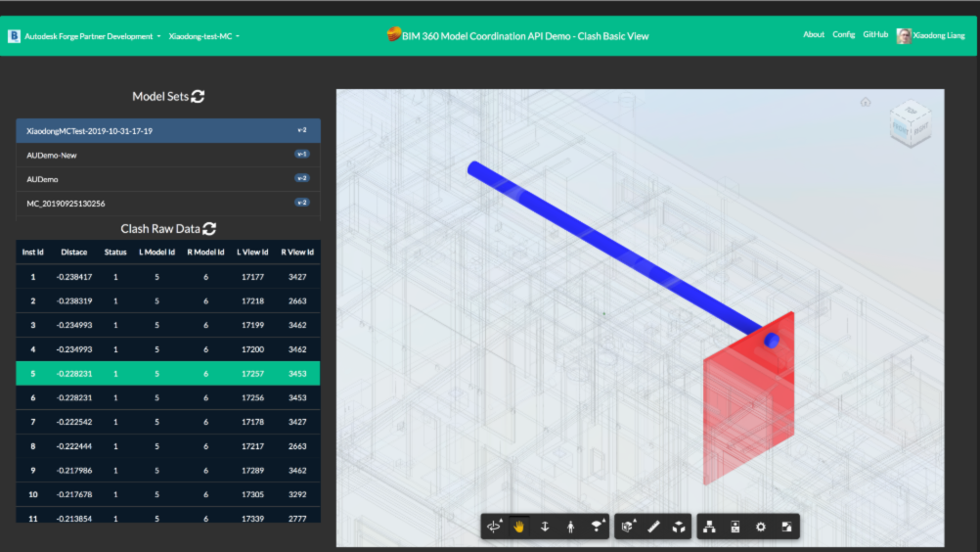Click the BIM 360 'B' logo icon
980x552 pixels.
point(14,36)
